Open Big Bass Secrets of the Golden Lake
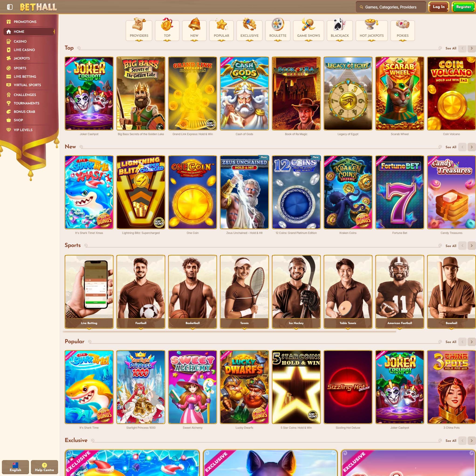 [x=141, y=93]
